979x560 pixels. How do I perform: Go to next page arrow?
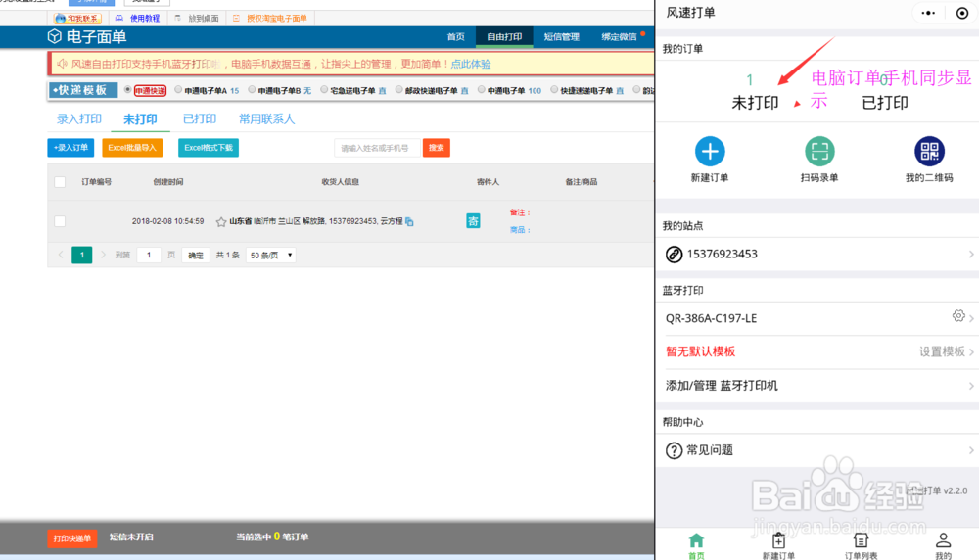[103, 255]
